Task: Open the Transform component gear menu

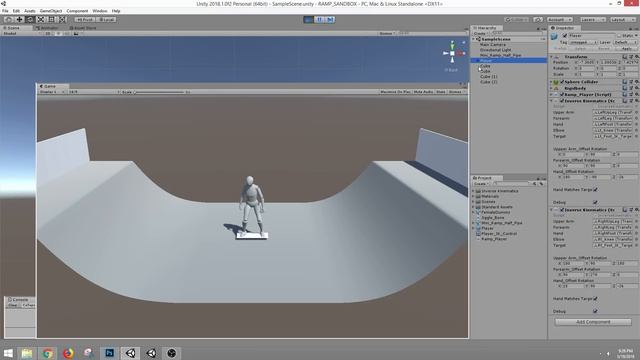Action: 636,57
